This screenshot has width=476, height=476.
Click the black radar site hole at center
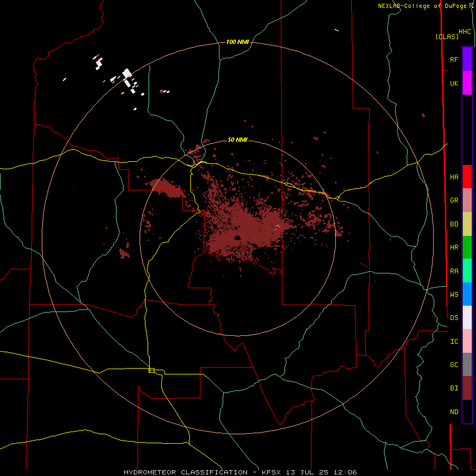[x=237, y=237]
